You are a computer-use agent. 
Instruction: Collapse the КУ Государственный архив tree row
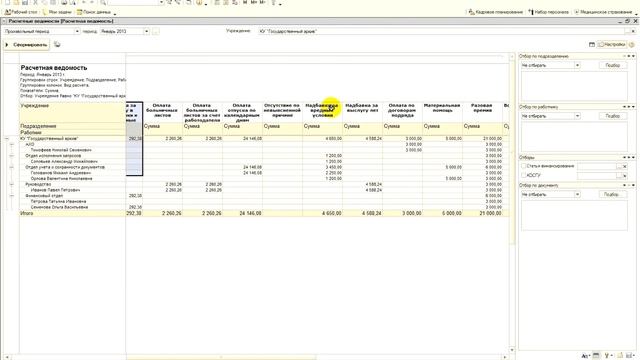pyautogui.click(x=7, y=139)
